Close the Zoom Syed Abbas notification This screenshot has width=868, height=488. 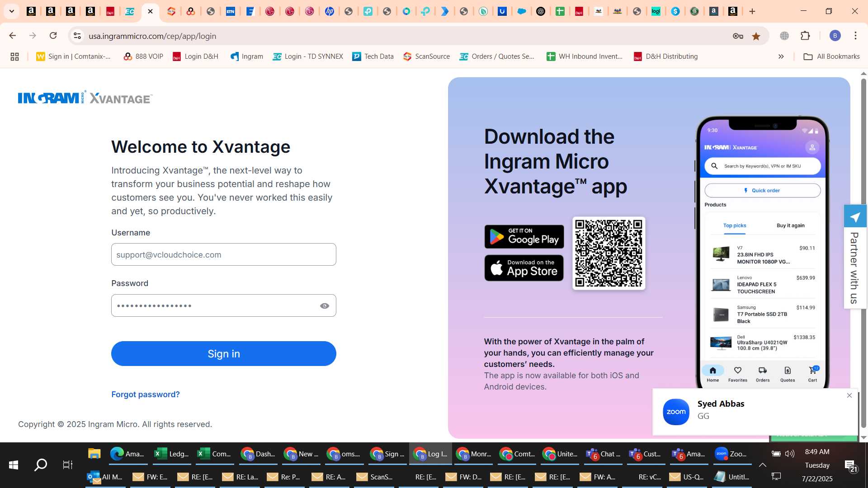[x=849, y=395]
